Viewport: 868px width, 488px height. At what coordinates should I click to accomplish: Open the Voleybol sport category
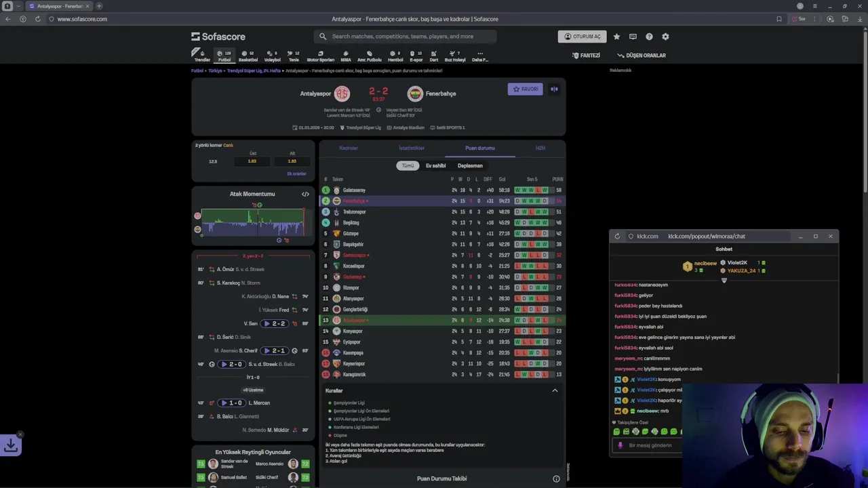(x=273, y=56)
